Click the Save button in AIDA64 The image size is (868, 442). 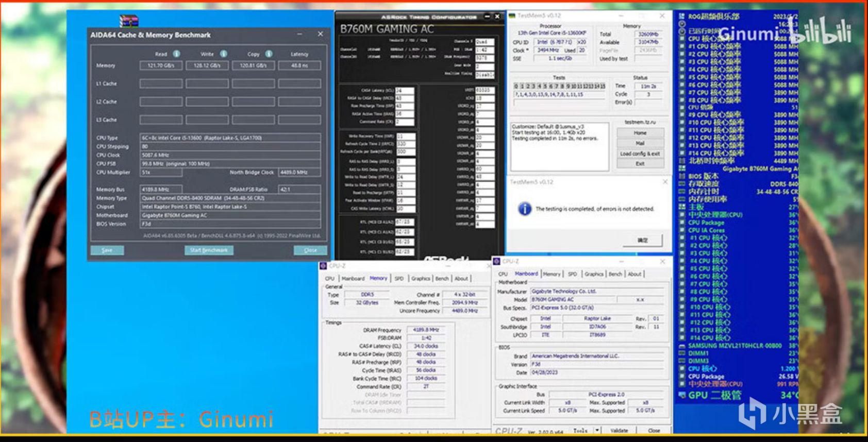pos(107,250)
